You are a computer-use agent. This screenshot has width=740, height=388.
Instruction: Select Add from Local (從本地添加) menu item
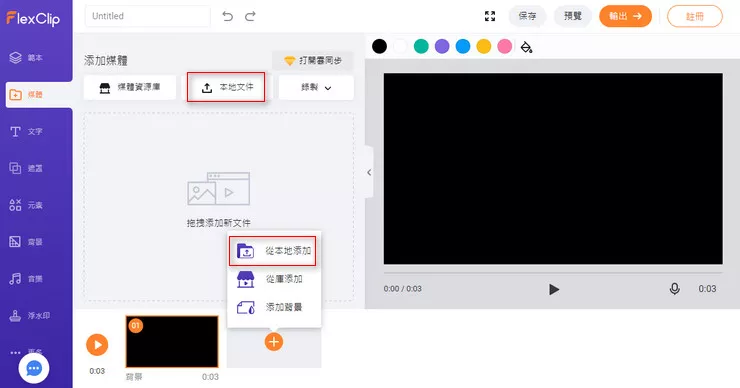pyautogui.click(x=273, y=251)
